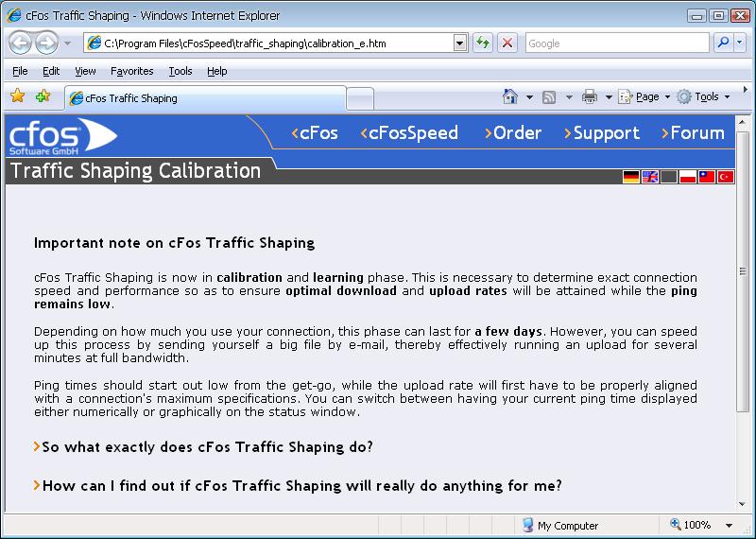
Task: Click the cFos Software GmbH logo
Action: click(x=62, y=136)
